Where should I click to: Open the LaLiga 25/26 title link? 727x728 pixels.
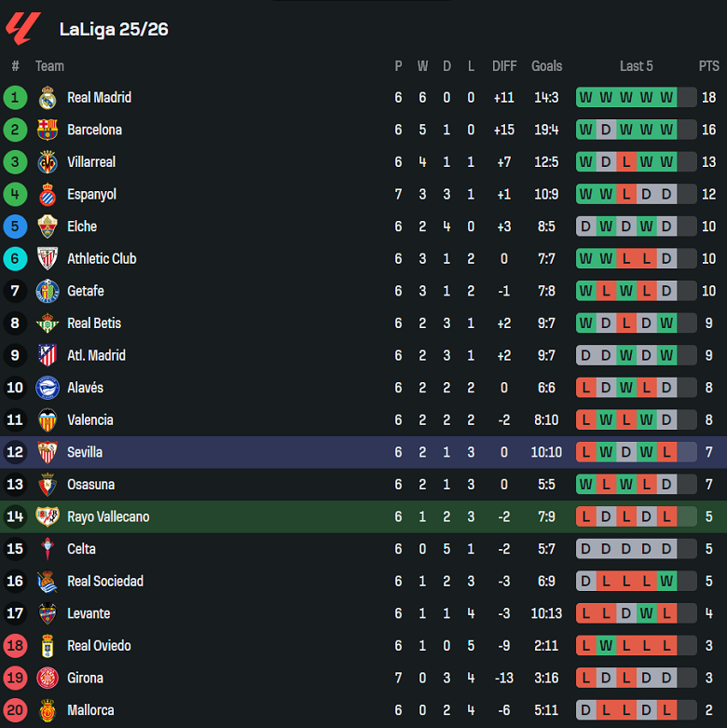[x=114, y=29]
